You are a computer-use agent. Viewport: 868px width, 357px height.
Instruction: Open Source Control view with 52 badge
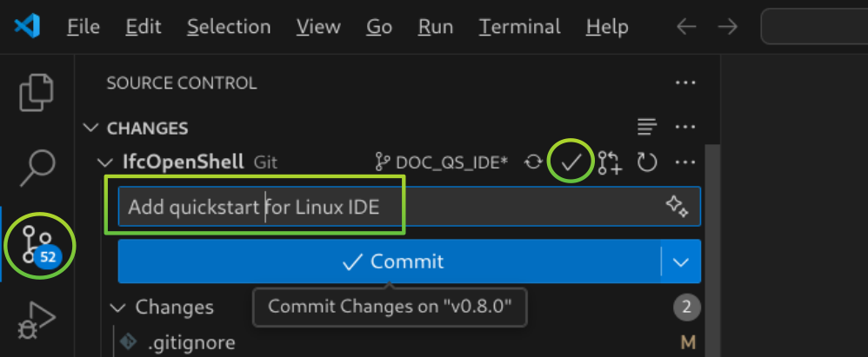pos(40,245)
